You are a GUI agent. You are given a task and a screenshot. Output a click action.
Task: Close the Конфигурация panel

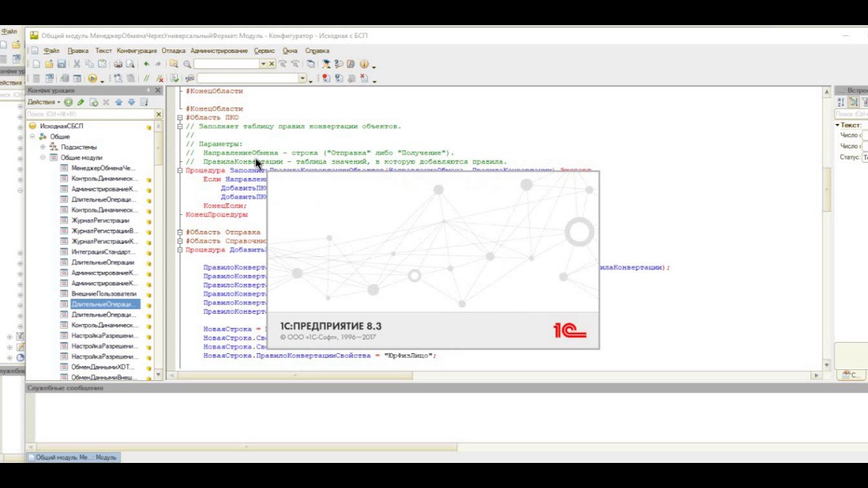(158, 90)
